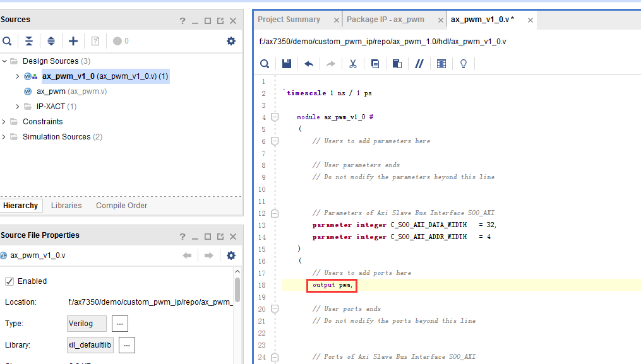Viewport: 641px width, 364px height.
Task: Toggle the Enabled checkbox
Action: [x=9, y=281]
